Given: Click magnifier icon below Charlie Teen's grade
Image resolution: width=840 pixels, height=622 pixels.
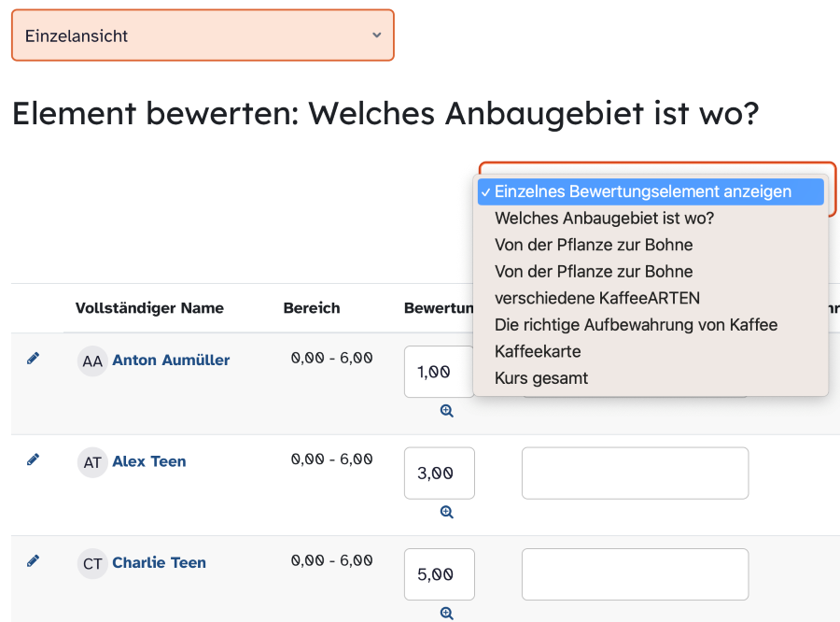Looking at the screenshot, I should point(447,613).
